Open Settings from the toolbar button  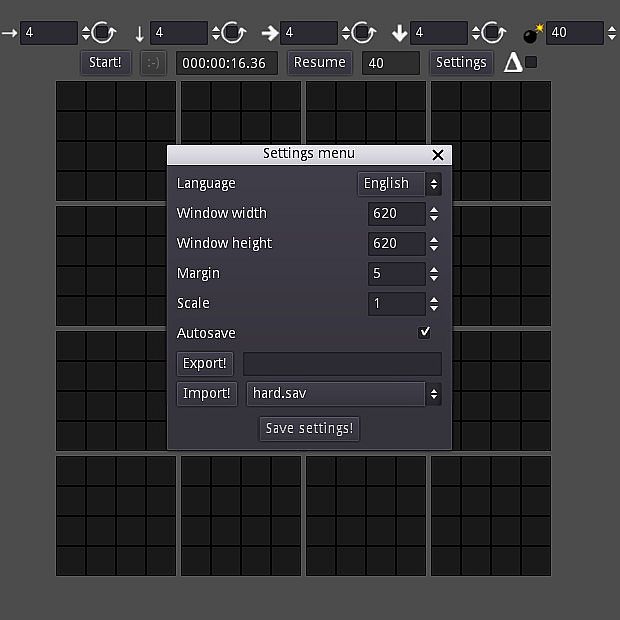pyautogui.click(x=461, y=62)
